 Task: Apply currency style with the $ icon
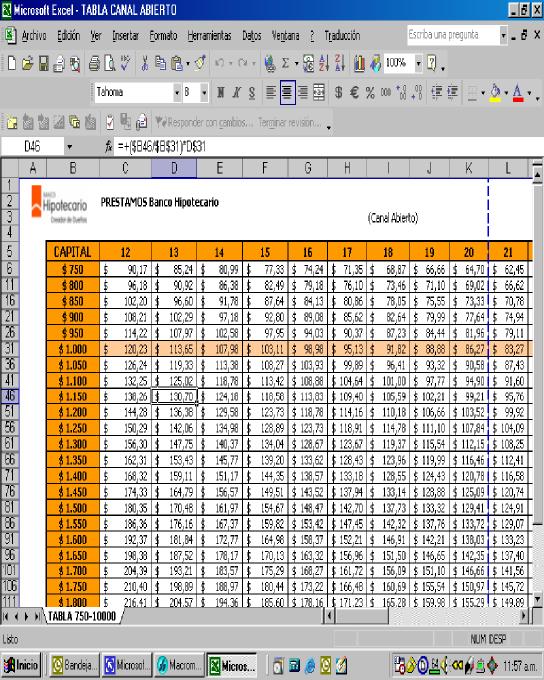(x=339, y=92)
